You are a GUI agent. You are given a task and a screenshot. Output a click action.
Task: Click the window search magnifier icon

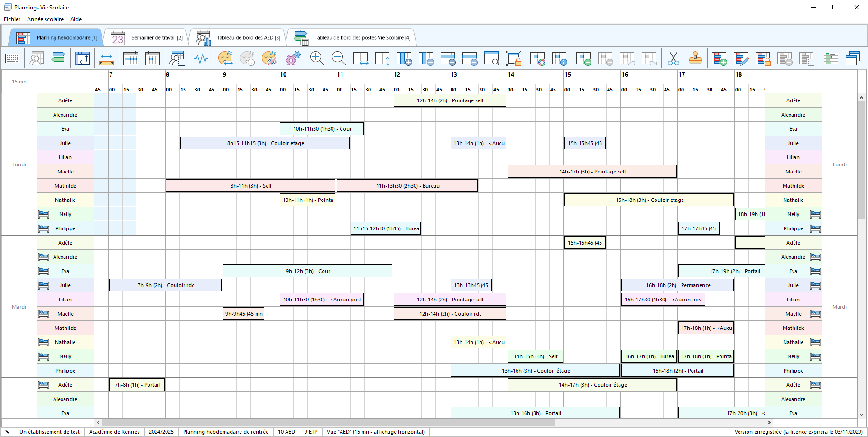491,58
